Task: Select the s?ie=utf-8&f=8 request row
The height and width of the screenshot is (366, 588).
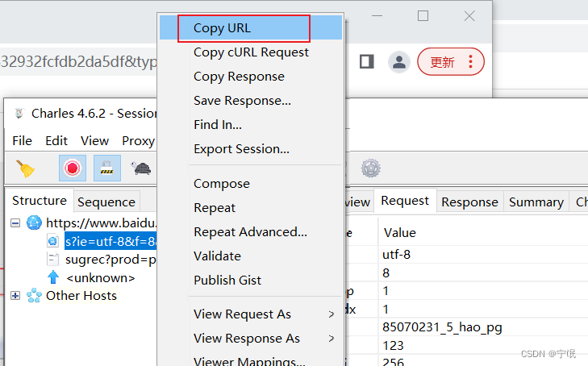Action: tap(111, 242)
